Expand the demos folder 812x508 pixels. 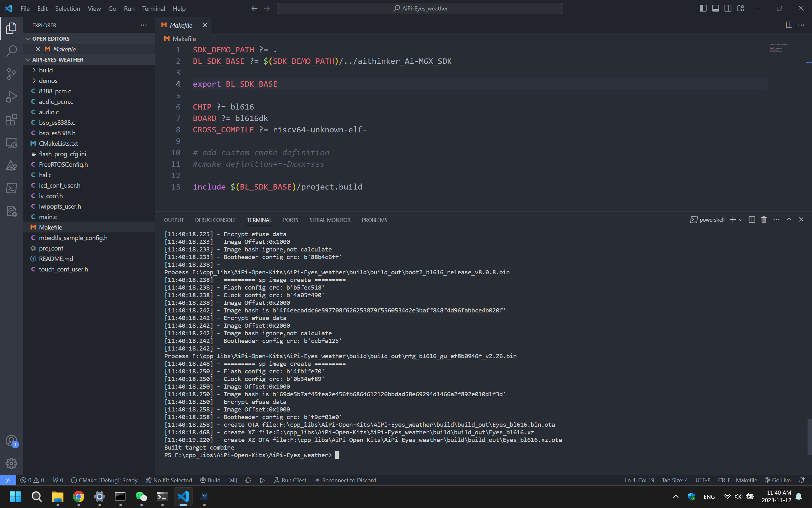(x=89, y=81)
